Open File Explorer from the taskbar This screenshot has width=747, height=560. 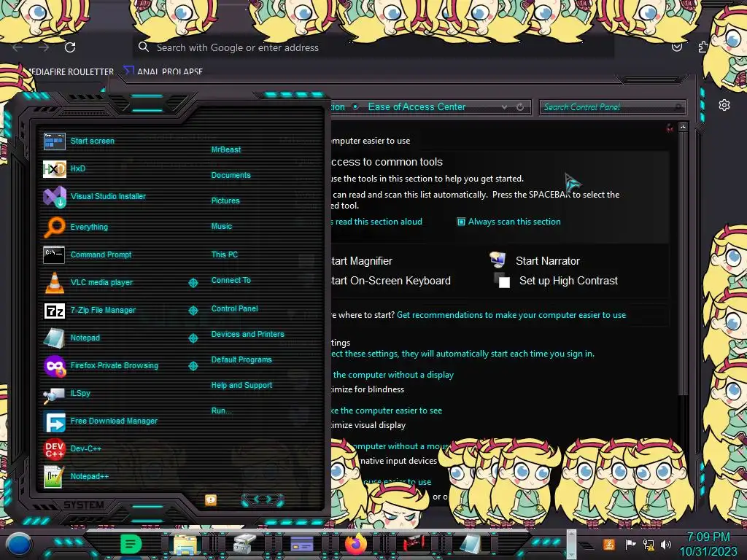[x=185, y=544]
